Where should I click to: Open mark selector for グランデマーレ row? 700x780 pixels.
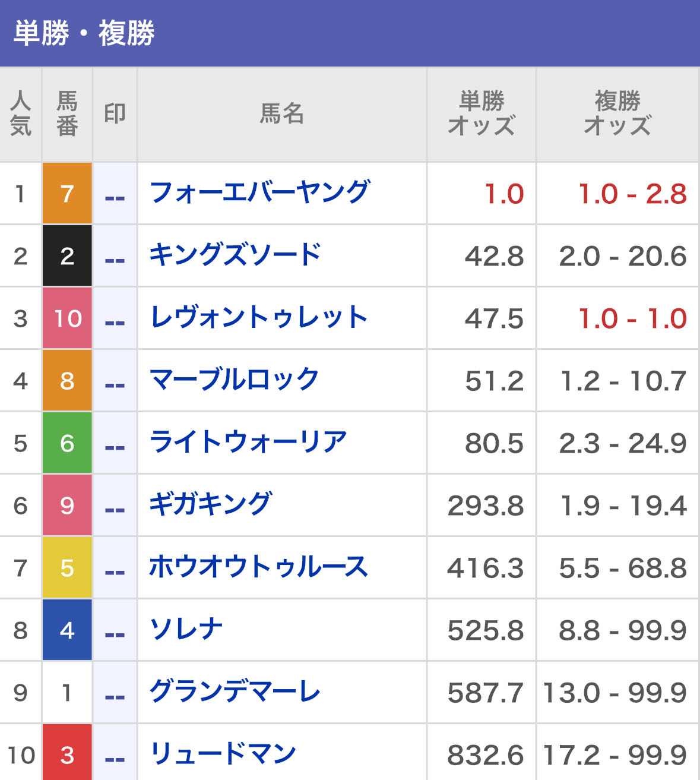tap(115, 693)
